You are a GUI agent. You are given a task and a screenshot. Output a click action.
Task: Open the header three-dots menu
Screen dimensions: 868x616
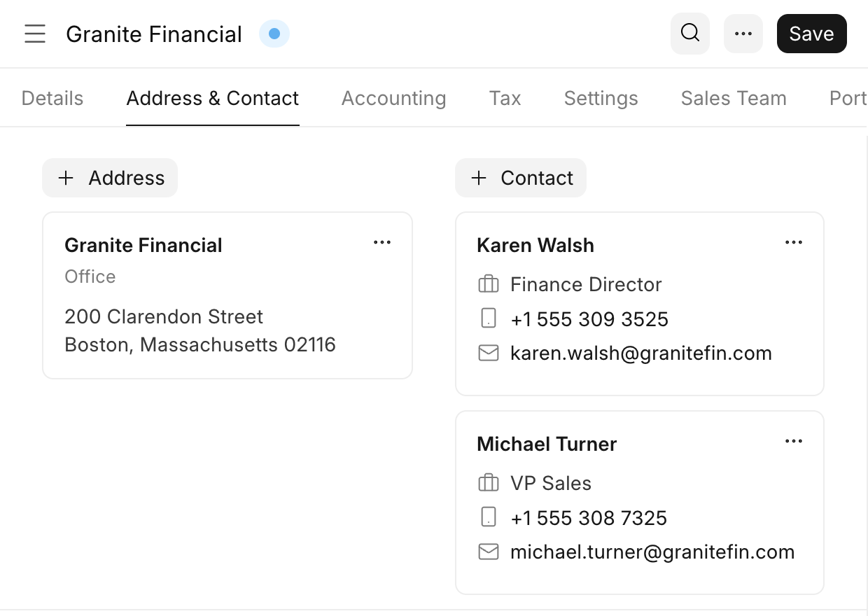pos(743,34)
